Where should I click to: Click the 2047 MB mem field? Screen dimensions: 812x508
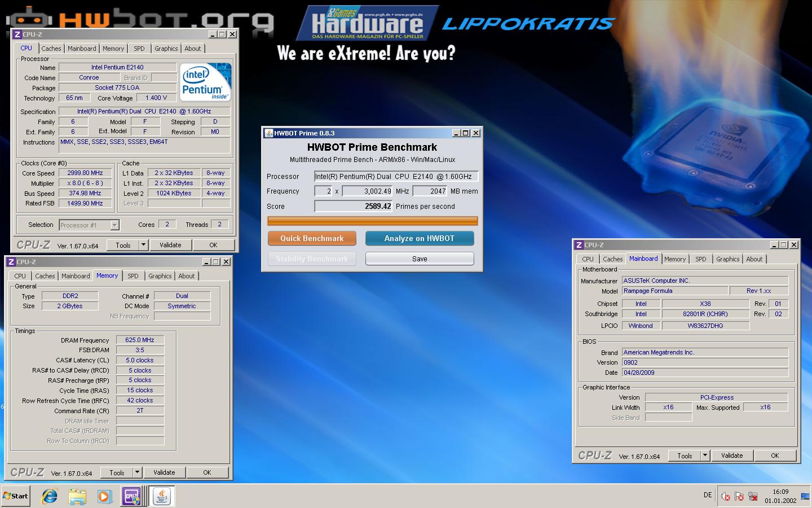(x=430, y=191)
